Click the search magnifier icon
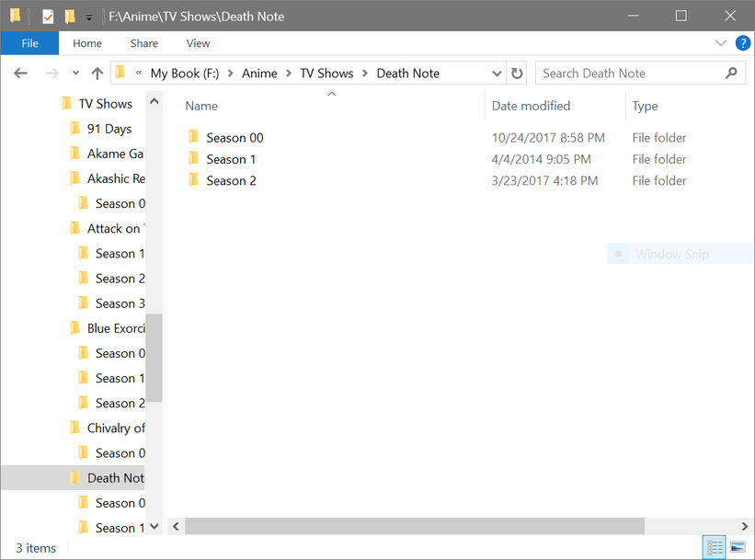The image size is (755, 560). [731, 74]
